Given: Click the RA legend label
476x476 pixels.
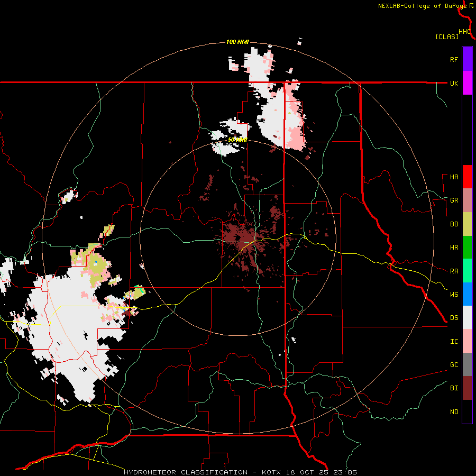Looking at the screenshot, I should pos(454,271).
